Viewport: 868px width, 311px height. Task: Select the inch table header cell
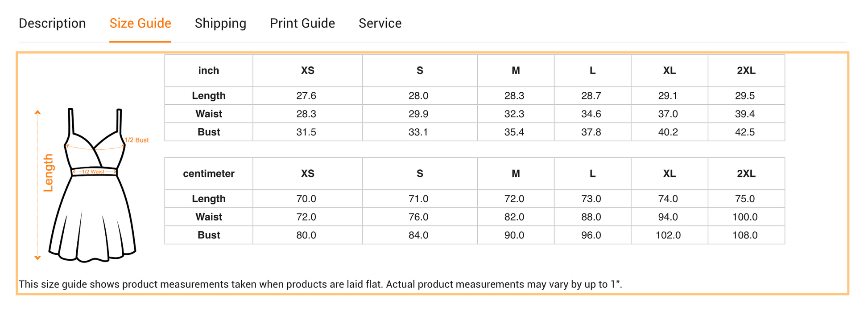click(x=208, y=70)
